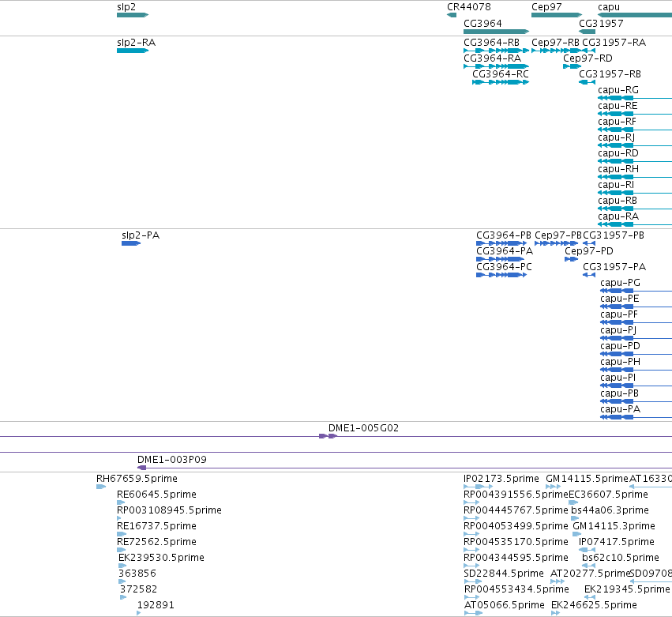The image size is (672, 617).
Task: Open EST label RP004391556.5prime
Action: click(x=516, y=495)
